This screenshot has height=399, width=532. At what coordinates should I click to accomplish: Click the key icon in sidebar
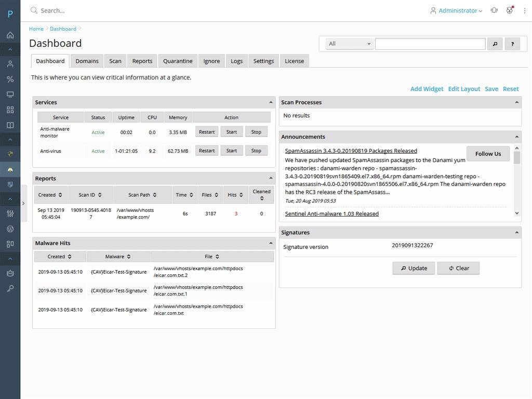pos(10,288)
